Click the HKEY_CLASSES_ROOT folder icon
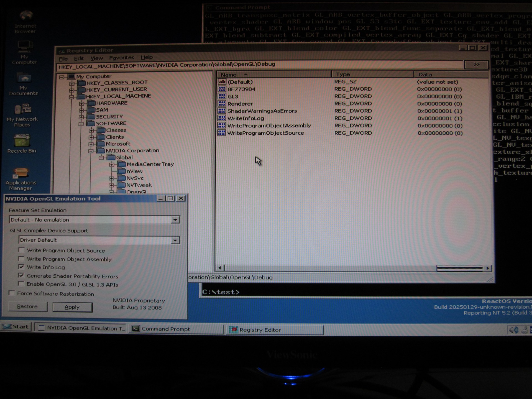532x399 pixels. pos(82,83)
